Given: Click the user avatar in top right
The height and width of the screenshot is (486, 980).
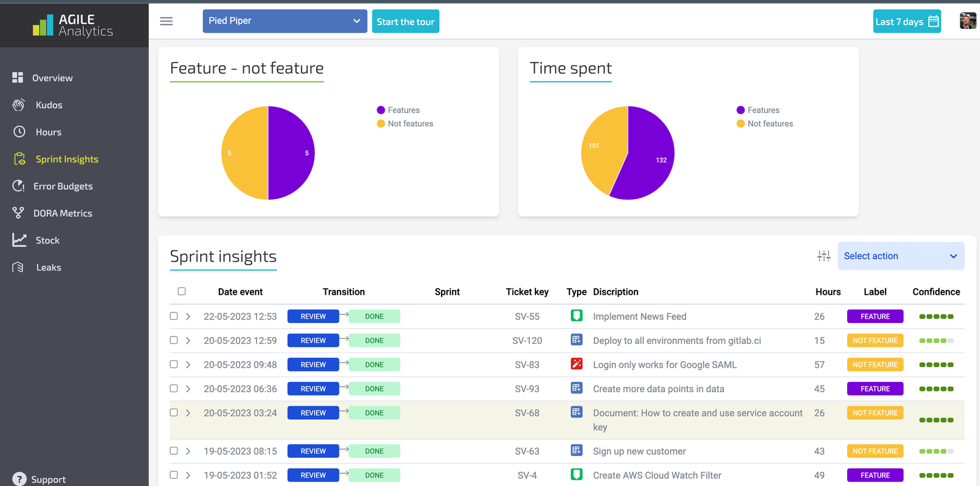Looking at the screenshot, I should click(x=968, y=21).
